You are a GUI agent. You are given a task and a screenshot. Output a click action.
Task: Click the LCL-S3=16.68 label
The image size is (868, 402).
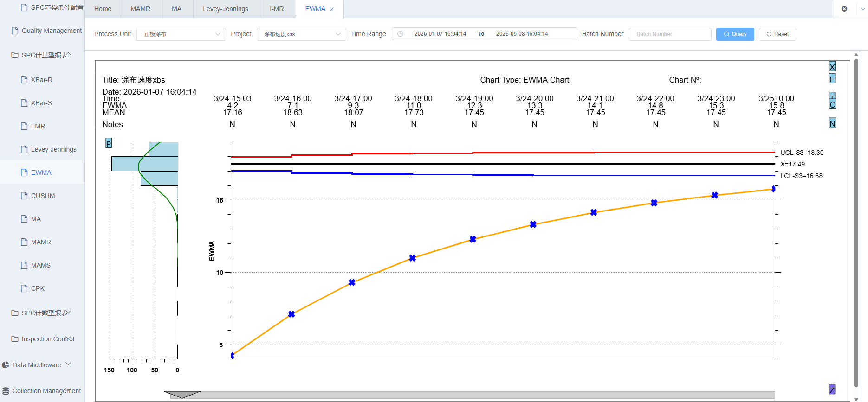[x=801, y=176]
